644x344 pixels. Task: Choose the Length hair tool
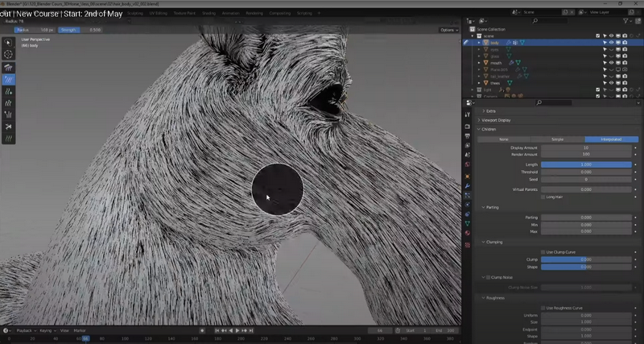[x=8, y=103]
